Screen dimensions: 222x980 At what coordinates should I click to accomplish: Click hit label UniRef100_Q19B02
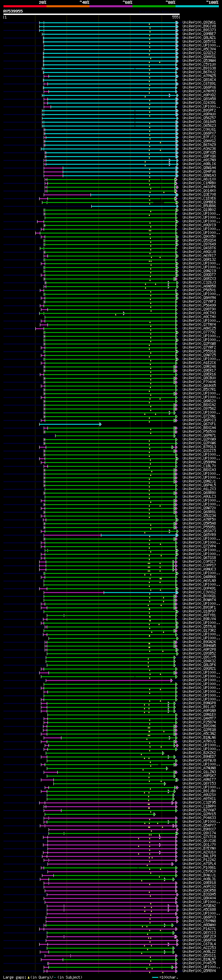point(199,210)
